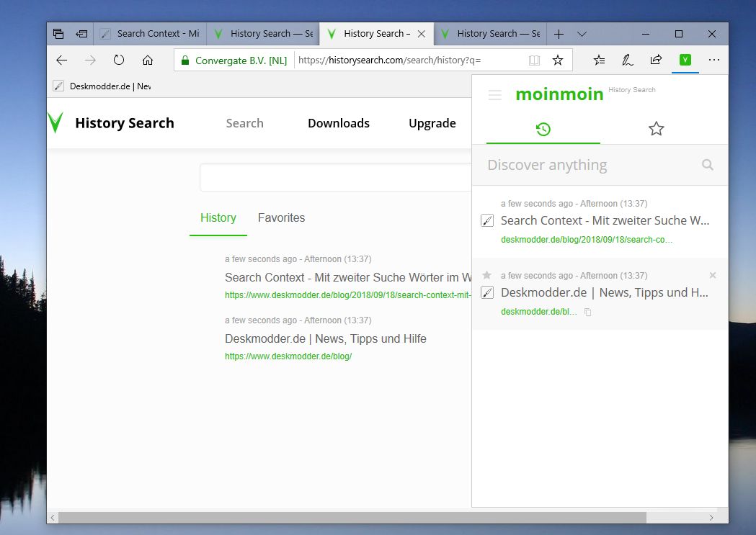Close the active History Search tab
The width and height of the screenshot is (756, 535).
click(x=422, y=34)
